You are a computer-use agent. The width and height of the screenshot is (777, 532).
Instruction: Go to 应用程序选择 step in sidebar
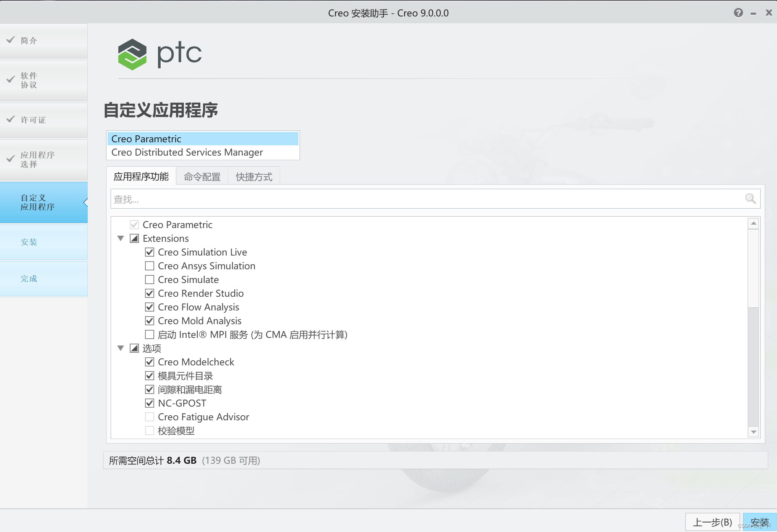coord(44,160)
